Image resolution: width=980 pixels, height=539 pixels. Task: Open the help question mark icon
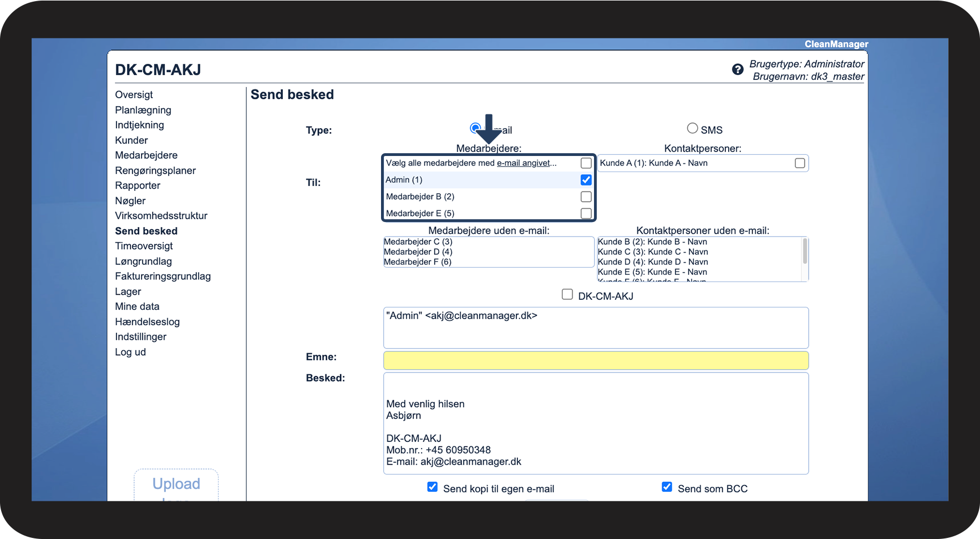pyautogui.click(x=738, y=69)
